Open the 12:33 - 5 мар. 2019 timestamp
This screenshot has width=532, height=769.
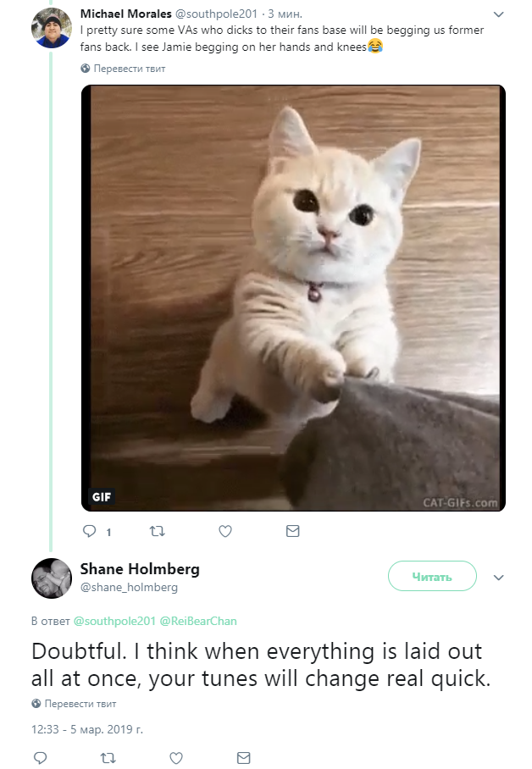[x=87, y=729]
